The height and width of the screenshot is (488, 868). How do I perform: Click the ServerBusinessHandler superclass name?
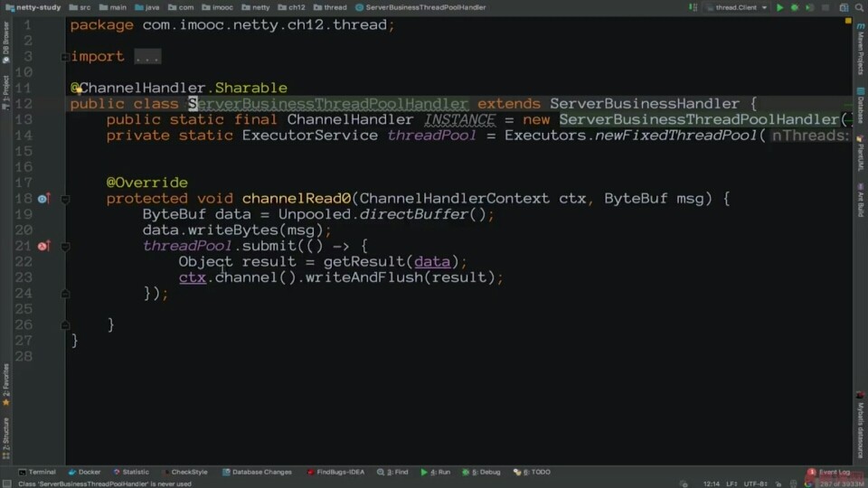click(x=645, y=104)
